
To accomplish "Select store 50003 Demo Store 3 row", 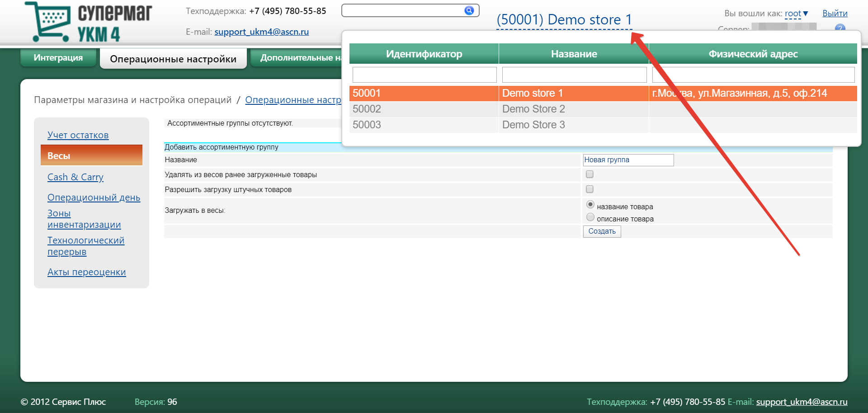I will (x=533, y=125).
